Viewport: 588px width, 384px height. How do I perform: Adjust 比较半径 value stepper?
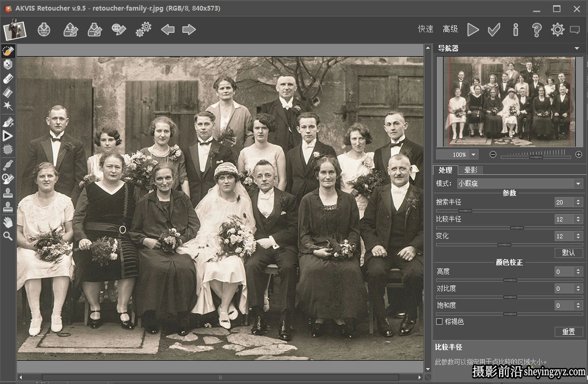578,219
